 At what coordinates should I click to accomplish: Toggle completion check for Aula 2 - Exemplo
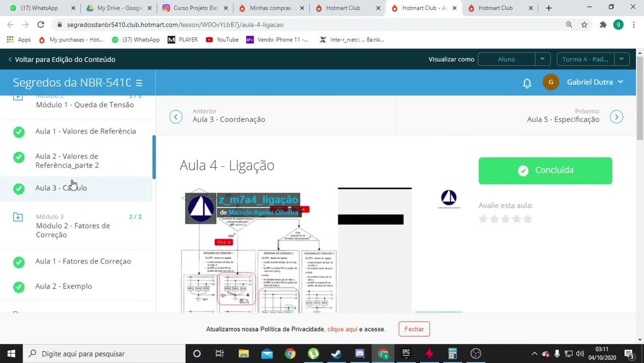point(19,287)
